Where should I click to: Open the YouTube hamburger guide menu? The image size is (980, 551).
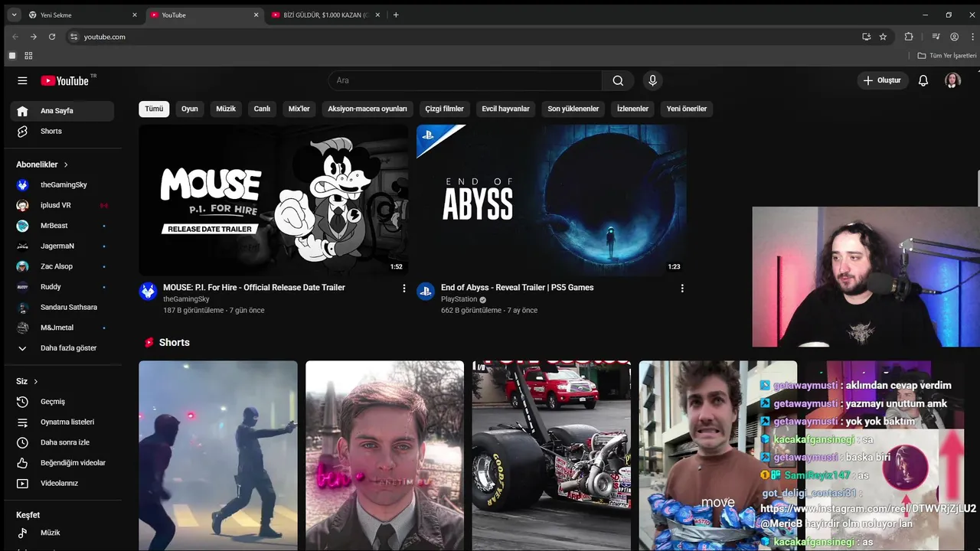tap(22, 80)
